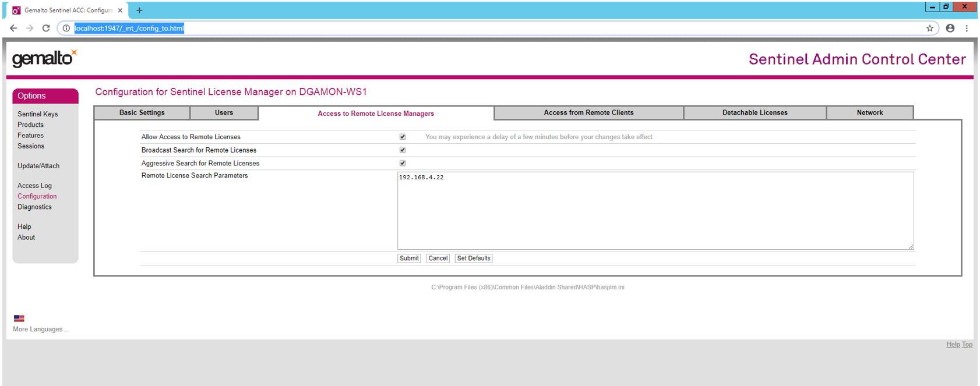Image resolution: width=980 pixels, height=386 pixels.
Task: Open the Chrome profile account icon
Action: pyautogui.click(x=950, y=28)
